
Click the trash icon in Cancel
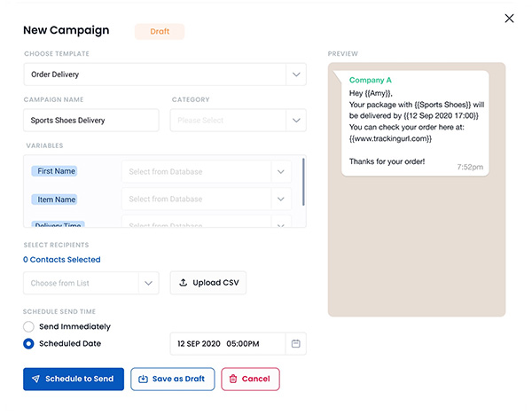tap(233, 379)
